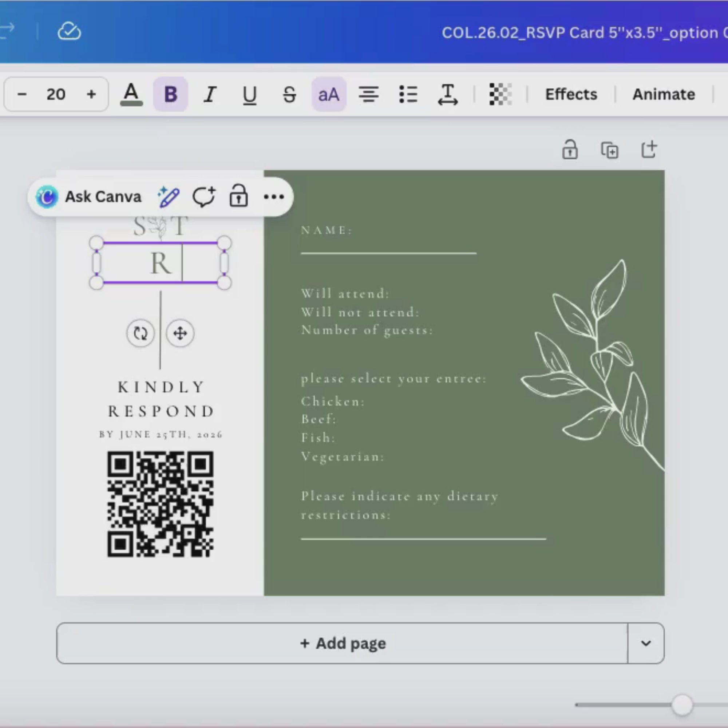The image size is (728, 728).
Task: Select the Will not attend: line
Action: click(360, 312)
